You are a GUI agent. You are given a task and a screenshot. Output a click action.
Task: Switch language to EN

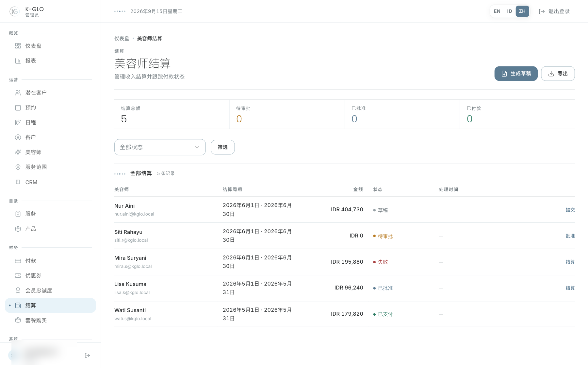tap(497, 11)
